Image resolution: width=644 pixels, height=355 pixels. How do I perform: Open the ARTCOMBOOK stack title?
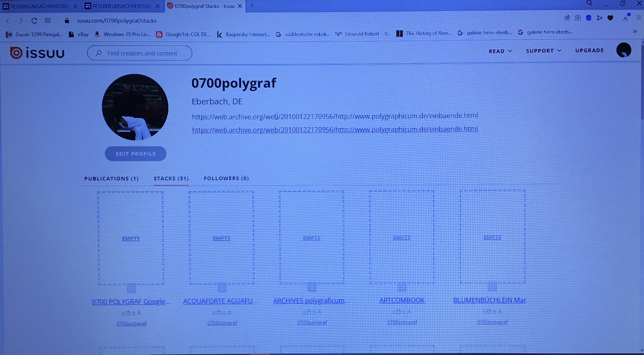[x=402, y=300]
